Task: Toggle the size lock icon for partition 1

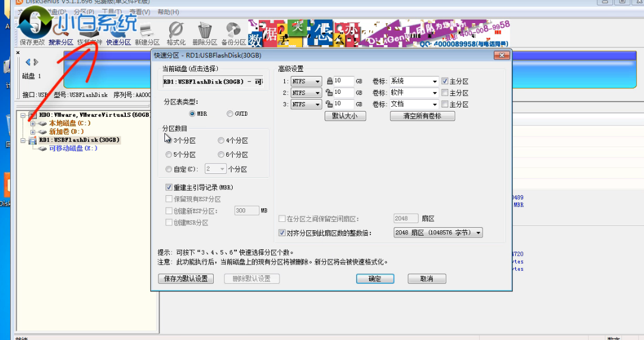Action: coord(329,81)
